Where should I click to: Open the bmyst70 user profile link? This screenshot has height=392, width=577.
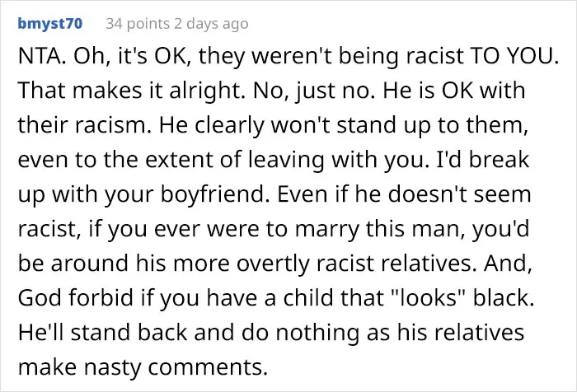pyautogui.click(x=50, y=24)
